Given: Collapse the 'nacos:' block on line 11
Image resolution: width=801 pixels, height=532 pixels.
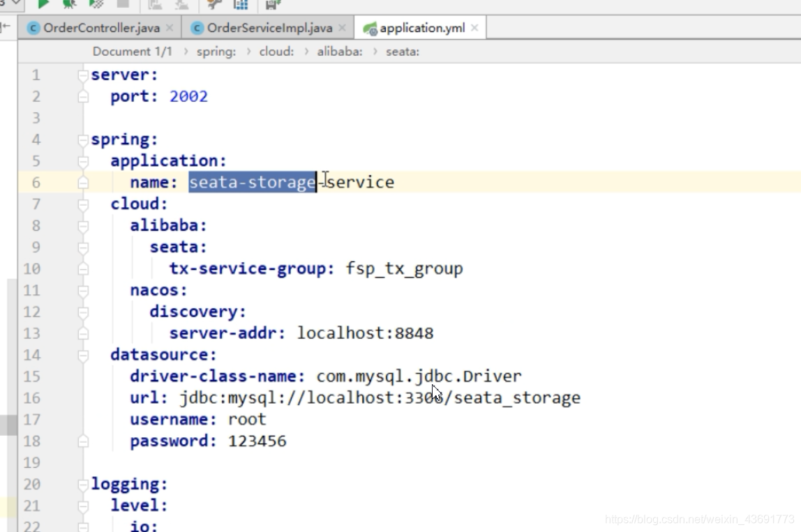Looking at the screenshot, I should click(83, 291).
